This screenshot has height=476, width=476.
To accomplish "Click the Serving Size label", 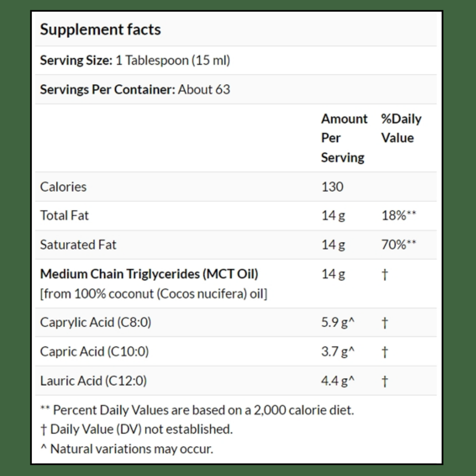I will pyautogui.click(x=76, y=60).
